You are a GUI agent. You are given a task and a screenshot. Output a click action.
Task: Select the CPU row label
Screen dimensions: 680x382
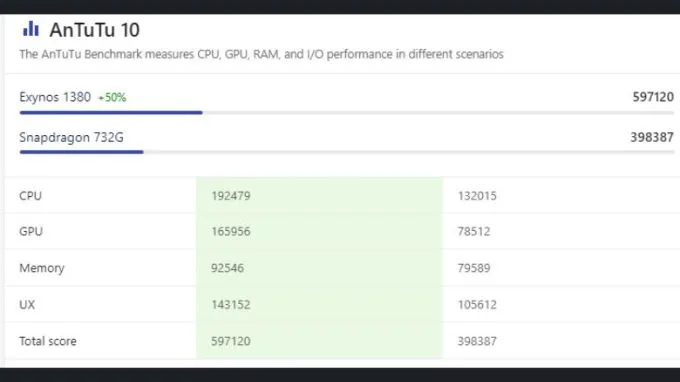pyautogui.click(x=30, y=196)
